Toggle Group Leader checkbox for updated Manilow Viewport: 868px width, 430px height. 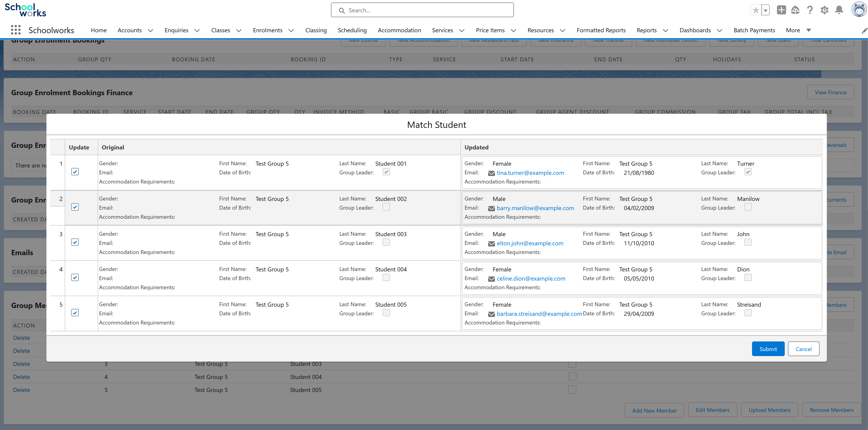(748, 207)
